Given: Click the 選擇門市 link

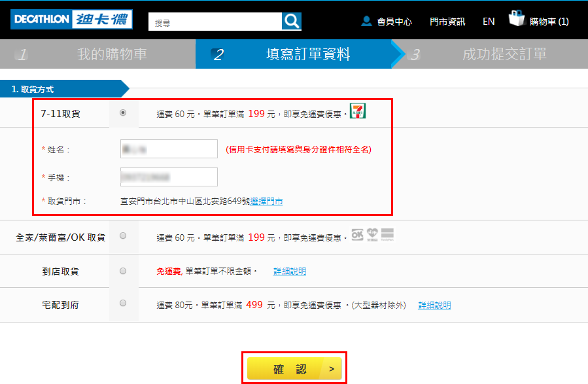Looking at the screenshot, I should click(x=266, y=201).
